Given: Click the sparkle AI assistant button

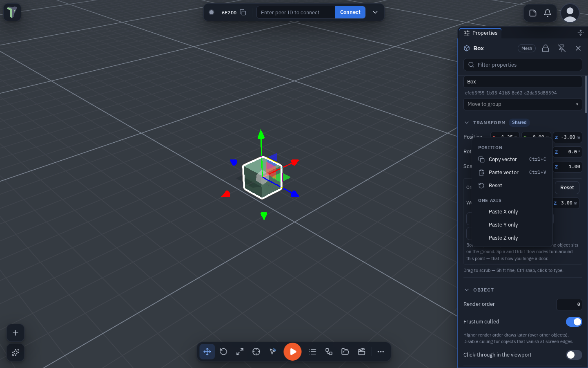Looking at the screenshot, I should click(x=16, y=352).
